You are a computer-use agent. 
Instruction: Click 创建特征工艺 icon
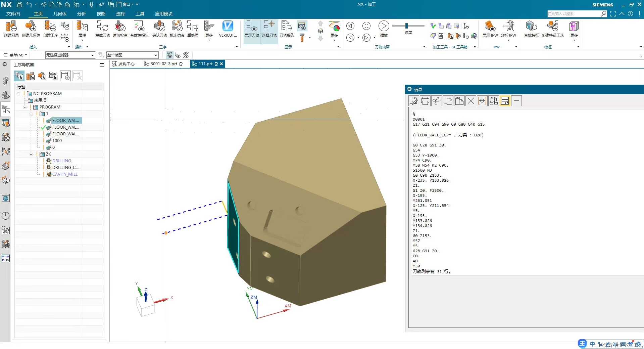pyautogui.click(x=552, y=29)
